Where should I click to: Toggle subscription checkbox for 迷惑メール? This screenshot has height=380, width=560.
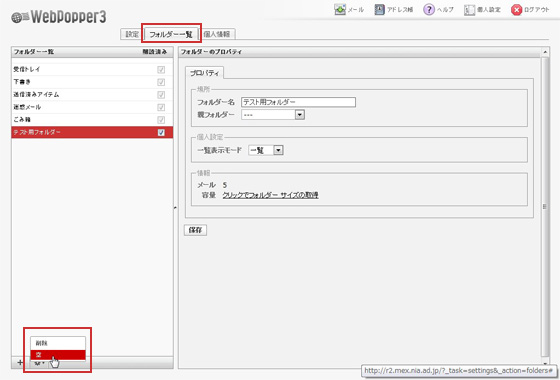coord(161,107)
